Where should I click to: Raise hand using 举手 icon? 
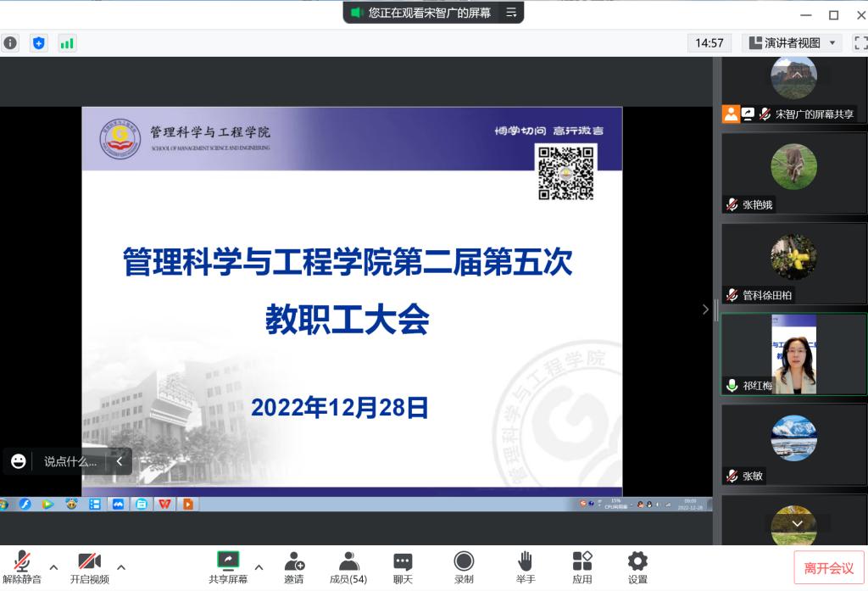point(525,566)
